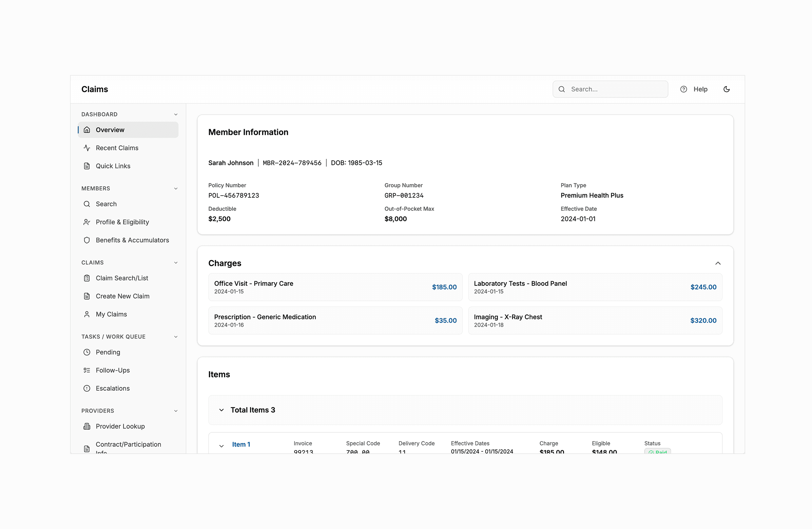Screen dimensions: 812x529
Task: Click the Provider Lookup building icon
Action: 87,426
